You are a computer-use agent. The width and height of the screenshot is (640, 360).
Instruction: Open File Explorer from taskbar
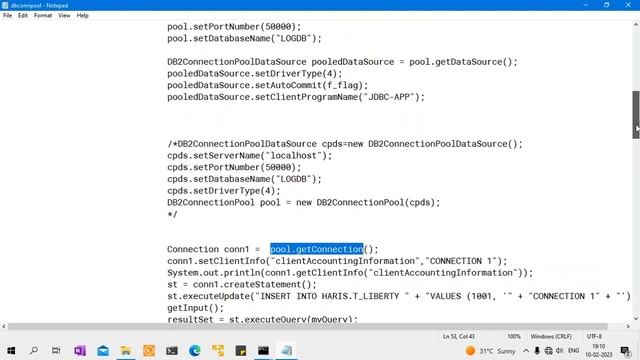click(x=126, y=351)
